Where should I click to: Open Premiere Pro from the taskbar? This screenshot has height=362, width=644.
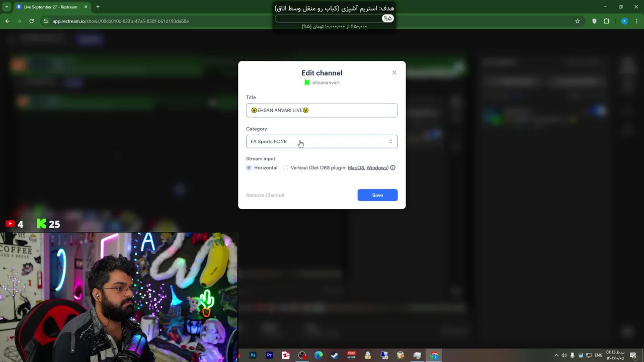click(269, 355)
